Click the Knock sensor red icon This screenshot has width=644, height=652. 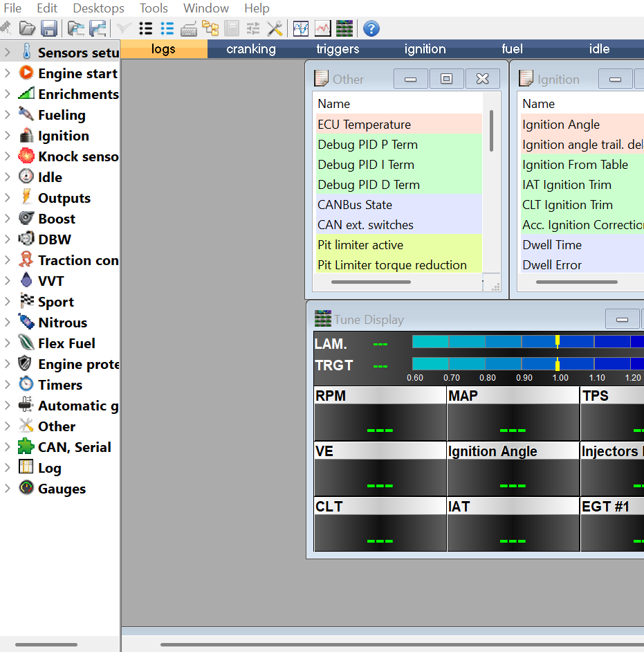click(26, 156)
